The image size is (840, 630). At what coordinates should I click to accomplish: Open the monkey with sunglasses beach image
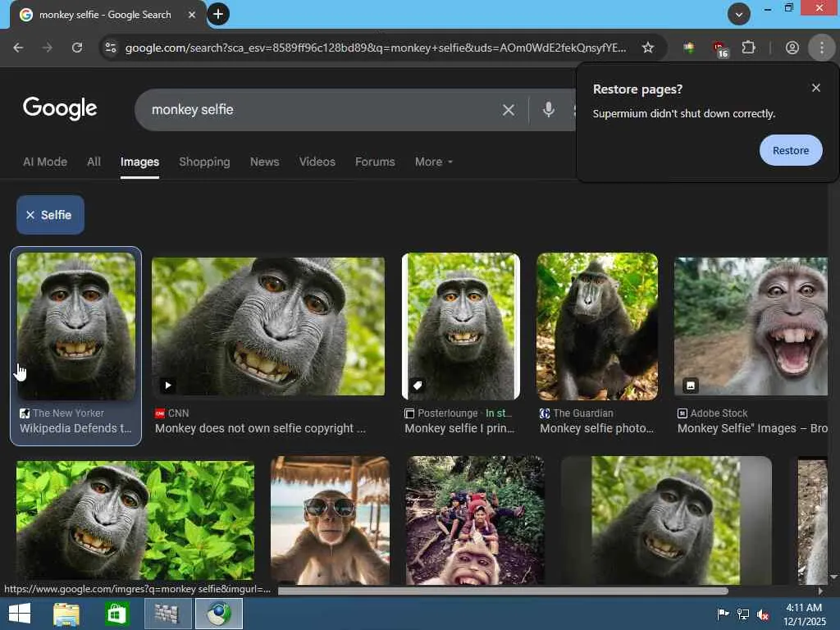(x=330, y=520)
